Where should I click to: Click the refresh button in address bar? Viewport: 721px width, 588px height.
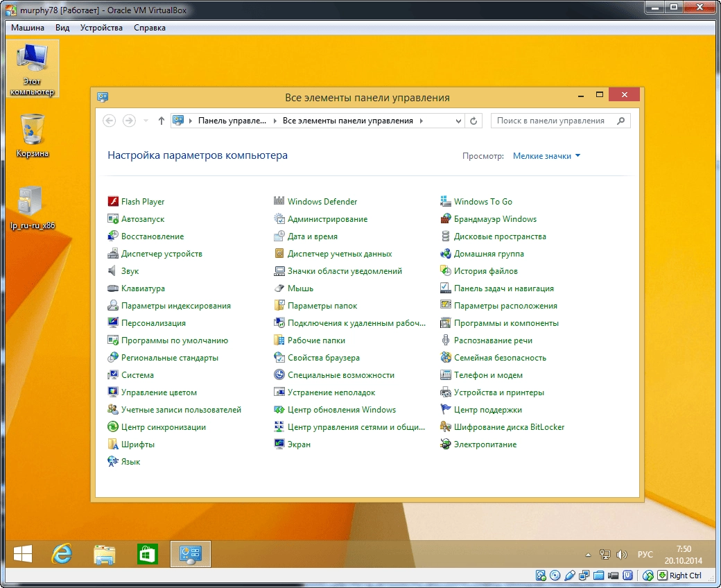pyautogui.click(x=473, y=121)
